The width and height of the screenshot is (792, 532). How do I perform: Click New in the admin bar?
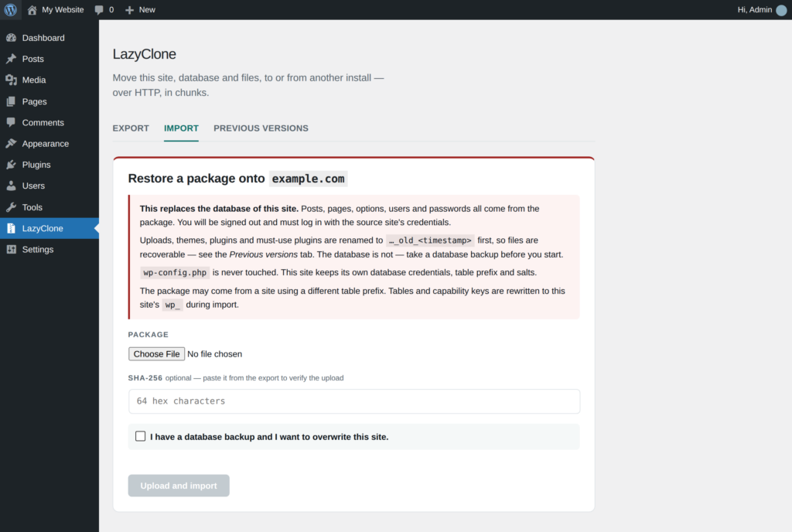click(147, 9)
